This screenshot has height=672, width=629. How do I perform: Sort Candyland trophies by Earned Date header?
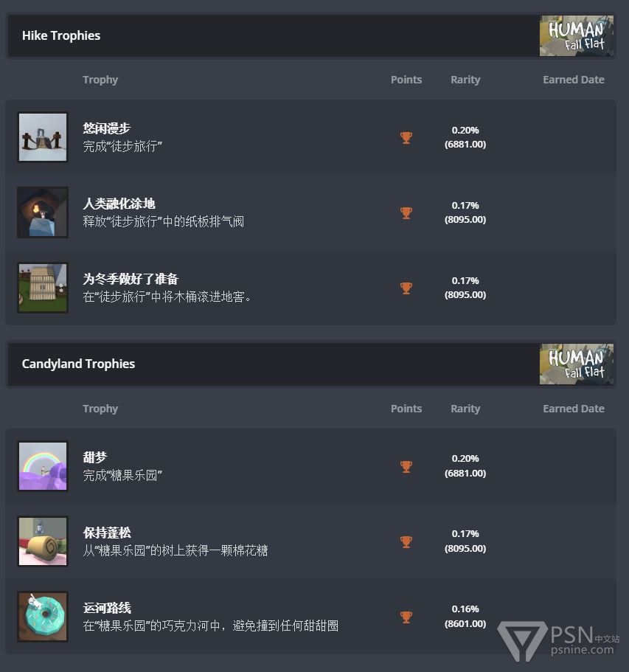574,409
